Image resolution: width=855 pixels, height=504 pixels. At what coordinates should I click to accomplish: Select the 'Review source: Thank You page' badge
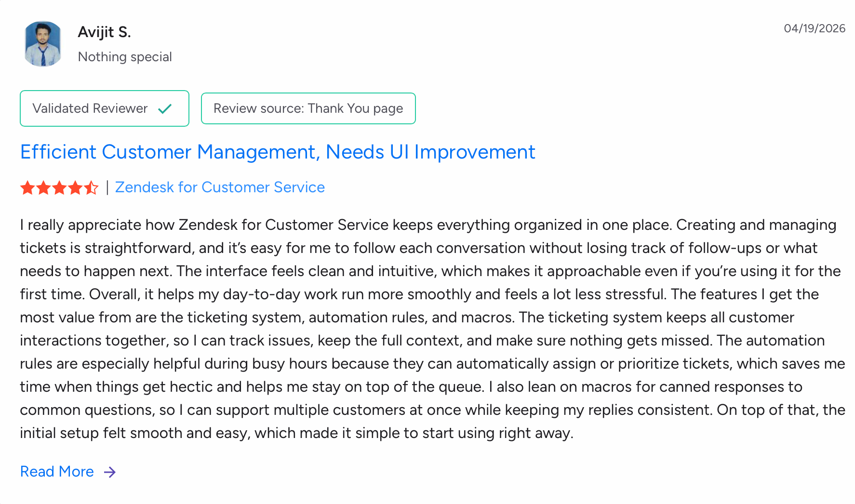tap(308, 108)
